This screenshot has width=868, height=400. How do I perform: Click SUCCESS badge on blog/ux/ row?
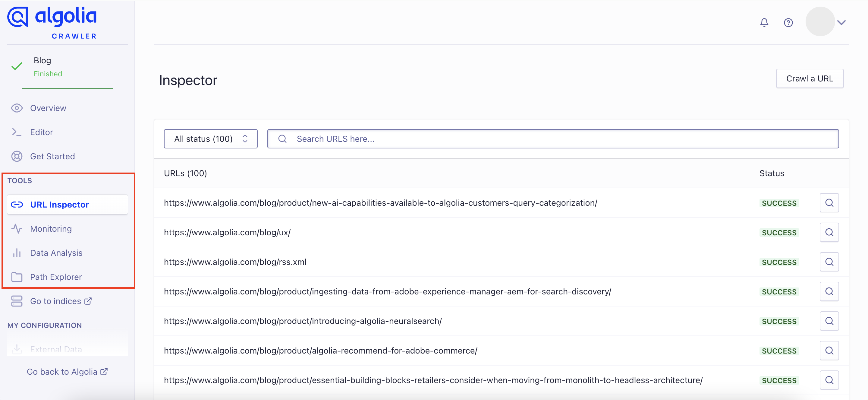(x=779, y=233)
